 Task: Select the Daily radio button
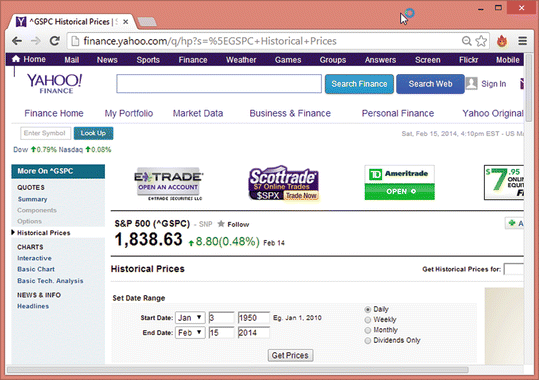point(367,310)
